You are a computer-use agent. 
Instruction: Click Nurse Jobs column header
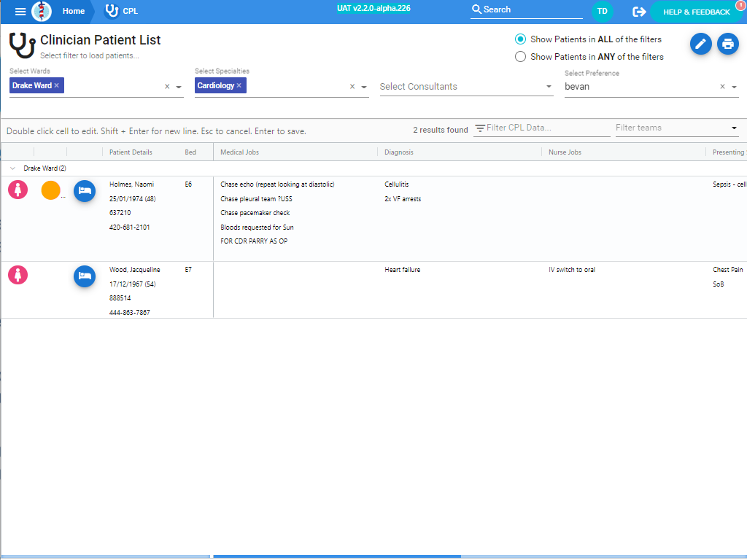[565, 152]
